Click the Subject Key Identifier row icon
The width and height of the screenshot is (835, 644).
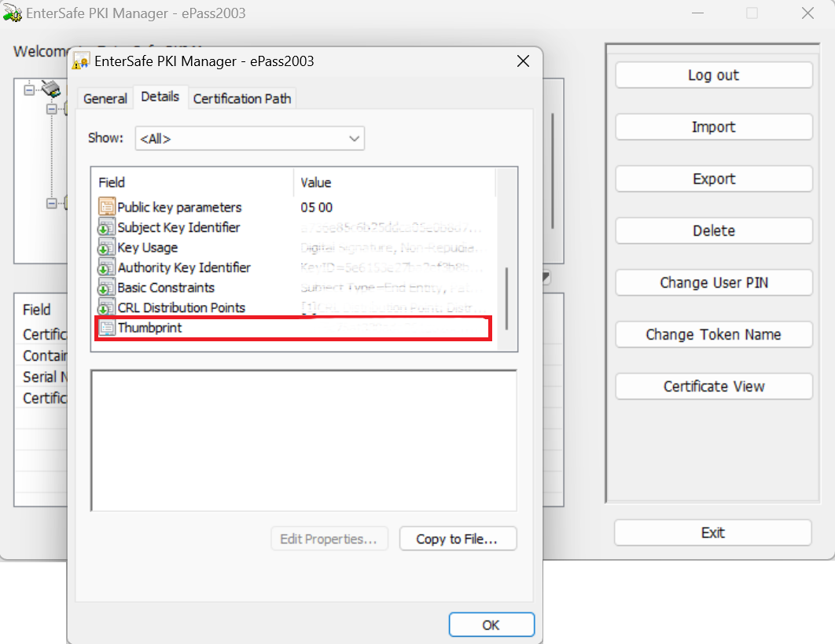(x=106, y=227)
